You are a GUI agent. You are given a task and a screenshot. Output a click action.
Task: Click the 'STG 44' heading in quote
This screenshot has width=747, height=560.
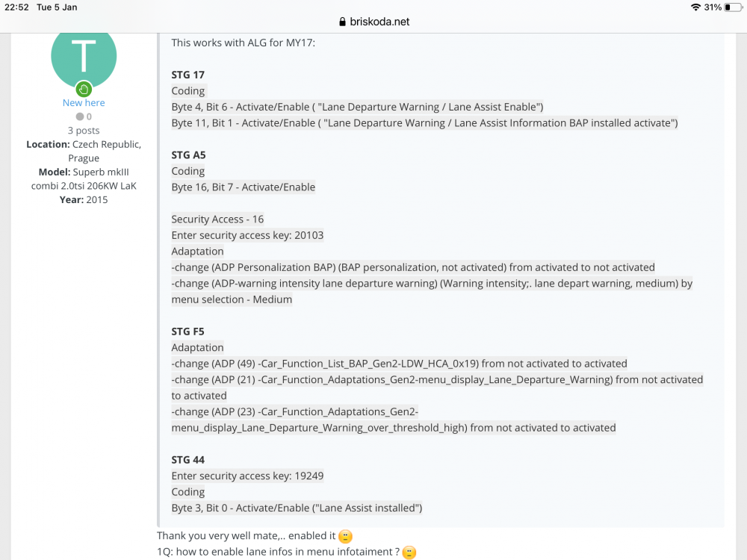(x=187, y=460)
